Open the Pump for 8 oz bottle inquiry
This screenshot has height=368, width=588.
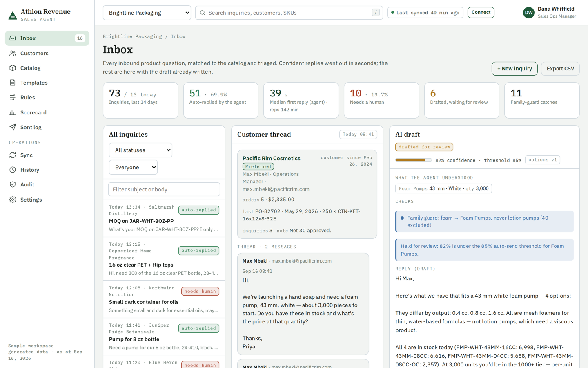(164, 337)
